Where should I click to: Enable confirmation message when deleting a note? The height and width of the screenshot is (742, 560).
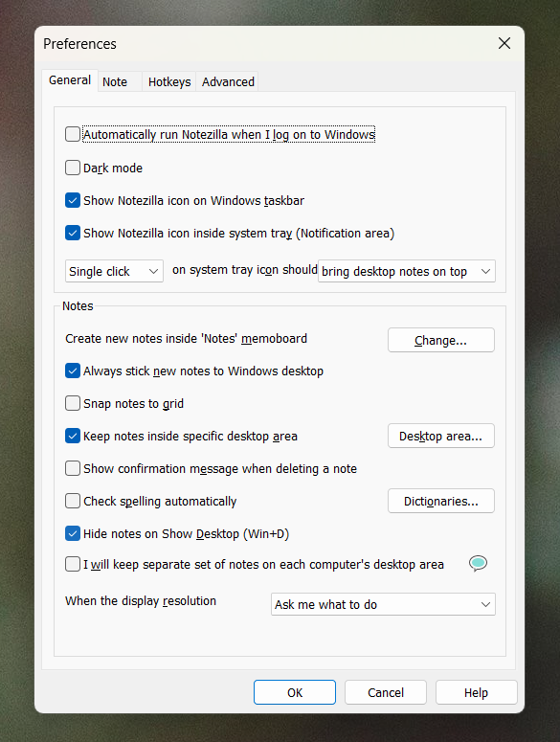73,468
